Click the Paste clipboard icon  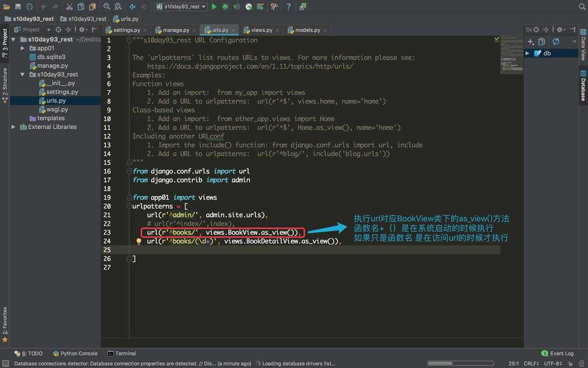click(x=92, y=6)
